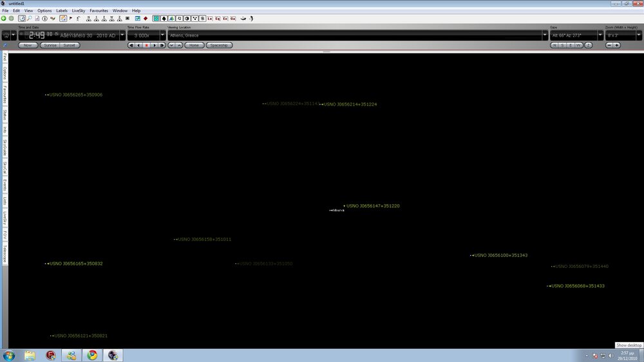Face north using the N gaze button
Viewport: 644px width, 362px height.
pyautogui.click(x=554, y=46)
